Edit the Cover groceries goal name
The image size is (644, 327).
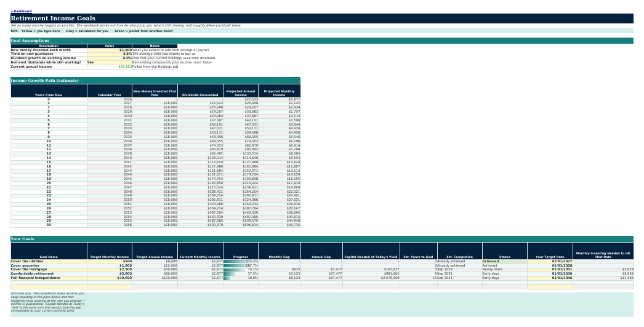point(49,265)
